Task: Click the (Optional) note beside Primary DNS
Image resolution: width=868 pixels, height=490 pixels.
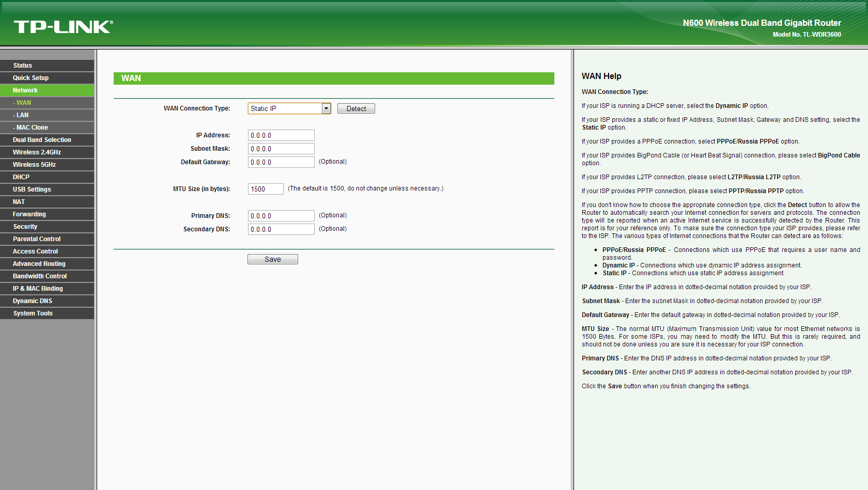Action: pyautogui.click(x=333, y=215)
